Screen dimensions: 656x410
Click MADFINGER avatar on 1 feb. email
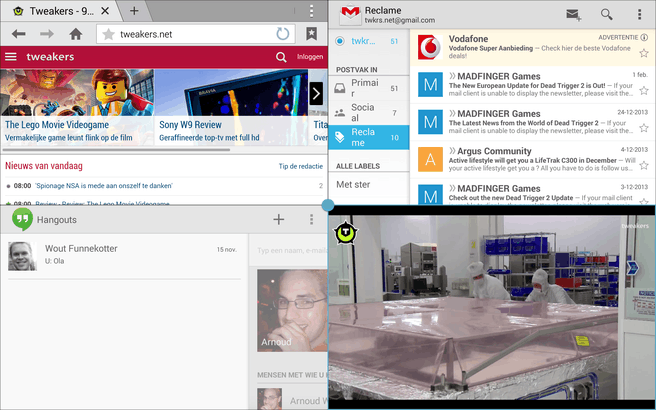click(x=430, y=85)
